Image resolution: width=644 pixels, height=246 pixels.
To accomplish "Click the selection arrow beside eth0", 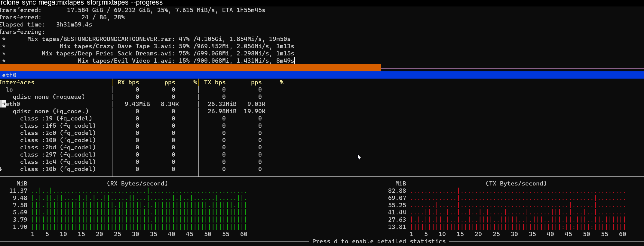I will 3,104.
